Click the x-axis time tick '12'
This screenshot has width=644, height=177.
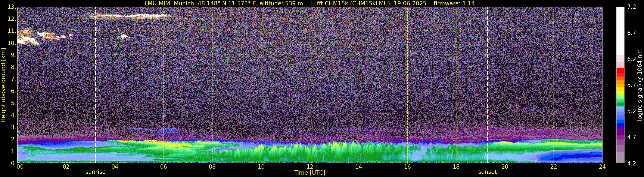click(310, 167)
